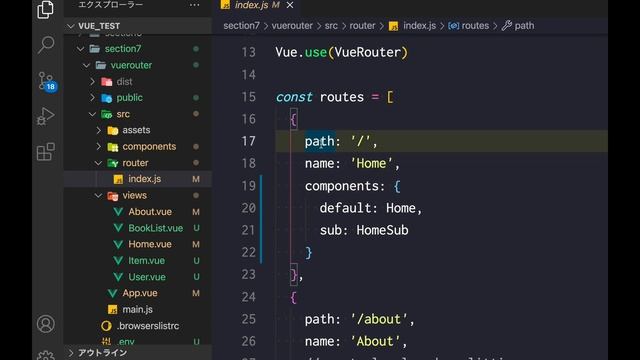The height and width of the screenshot is (360, 640).
Task: Close the index.js editor tab
Action: 290,5
